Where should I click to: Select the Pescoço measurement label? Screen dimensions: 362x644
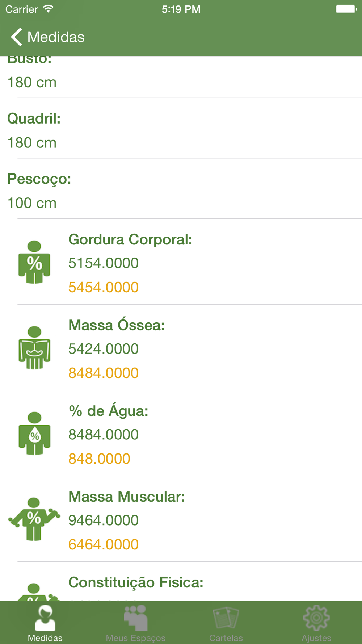tap(39, 179)
